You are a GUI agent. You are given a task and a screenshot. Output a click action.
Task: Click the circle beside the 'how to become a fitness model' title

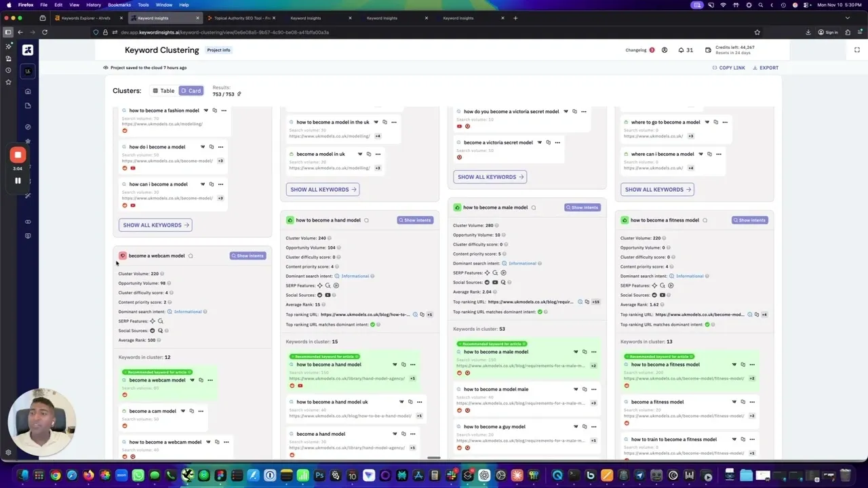[x=705, y=220]
